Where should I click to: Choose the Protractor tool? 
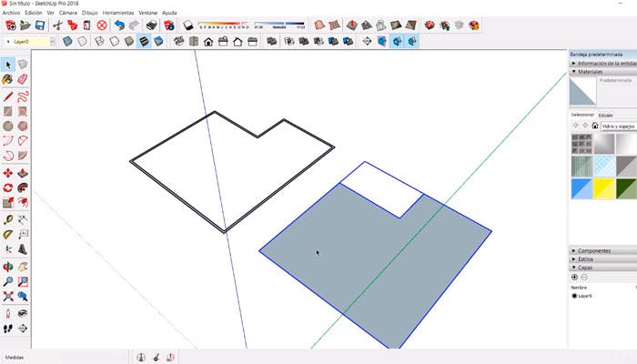7,235
